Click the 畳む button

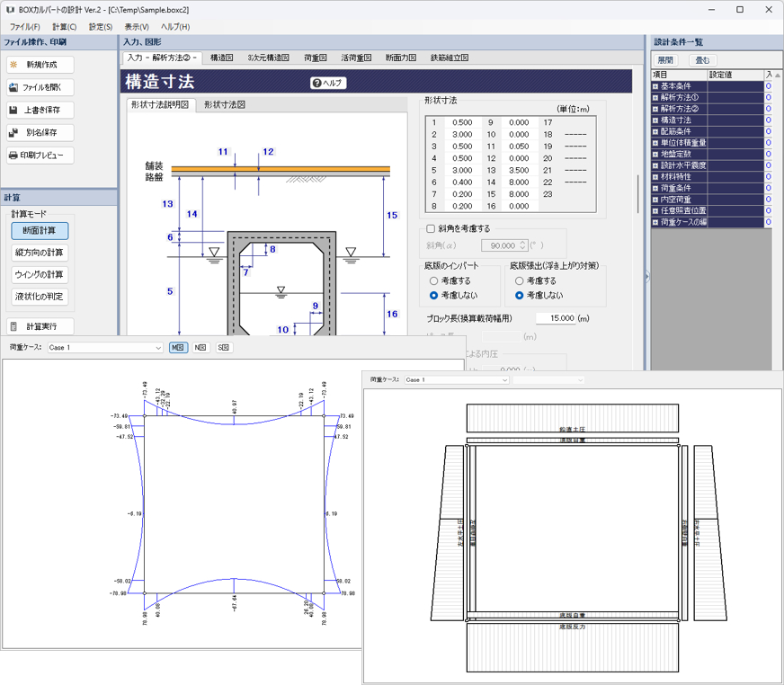click(702, 60)
